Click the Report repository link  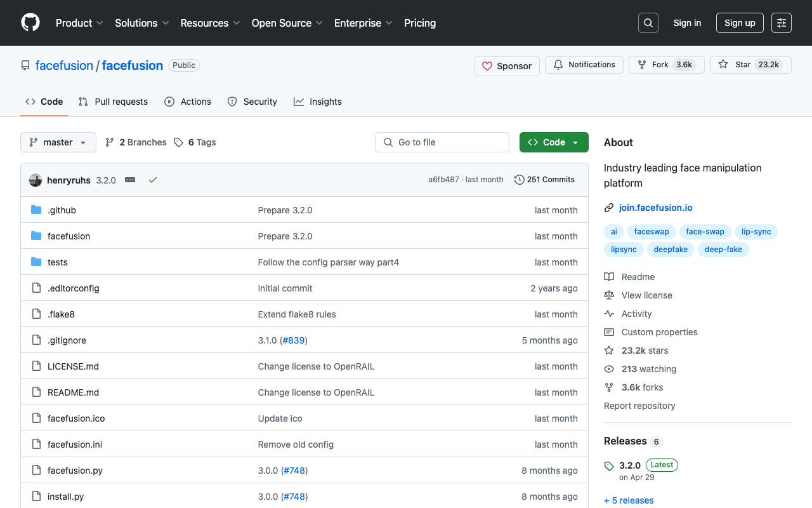click(639, 406)
